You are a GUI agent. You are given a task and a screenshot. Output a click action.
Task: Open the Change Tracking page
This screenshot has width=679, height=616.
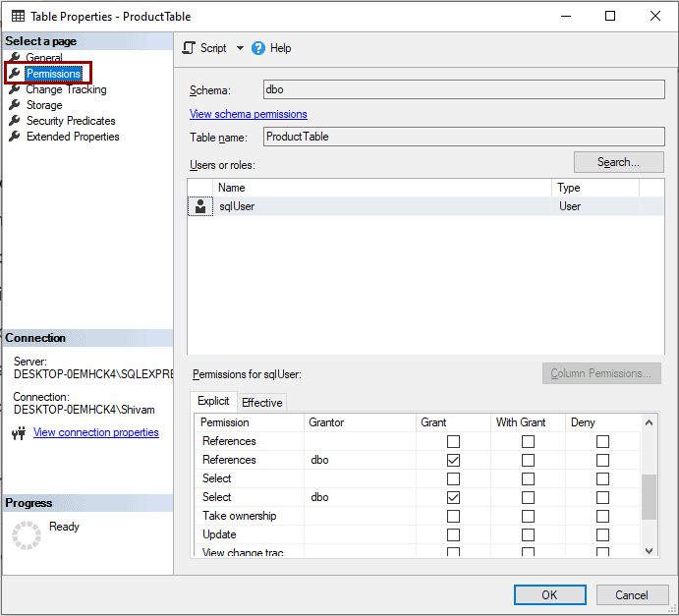66,89
